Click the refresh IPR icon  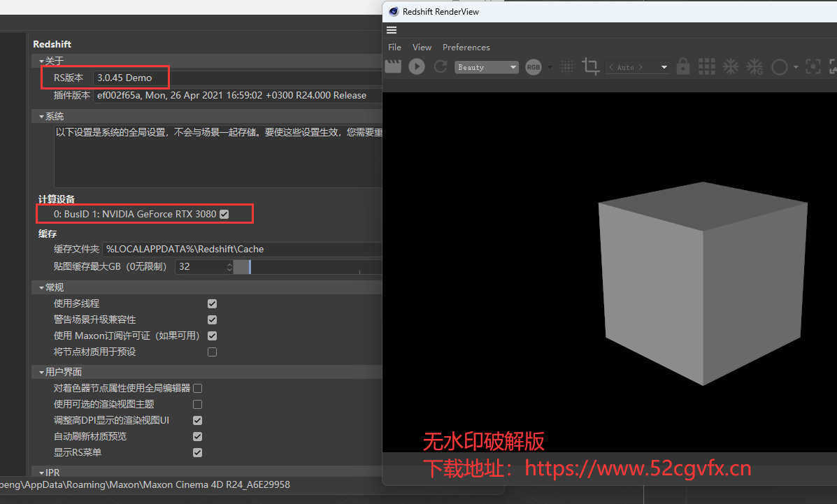441,66
